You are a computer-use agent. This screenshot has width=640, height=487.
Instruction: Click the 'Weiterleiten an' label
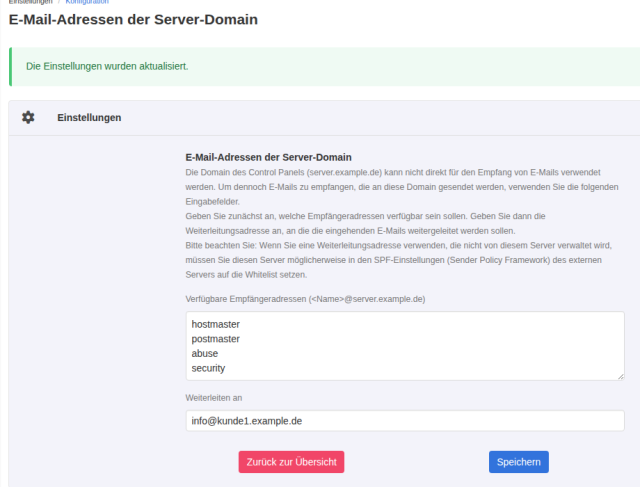point(213,398)
